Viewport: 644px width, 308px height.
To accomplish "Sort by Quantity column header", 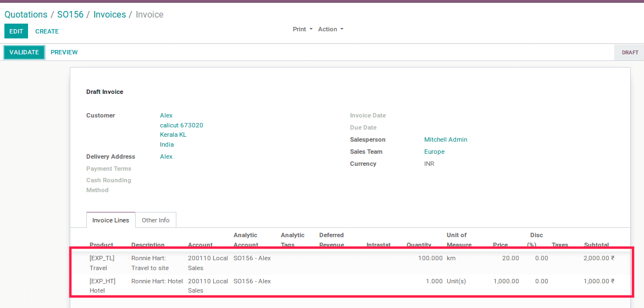I will tap(419, 245).
